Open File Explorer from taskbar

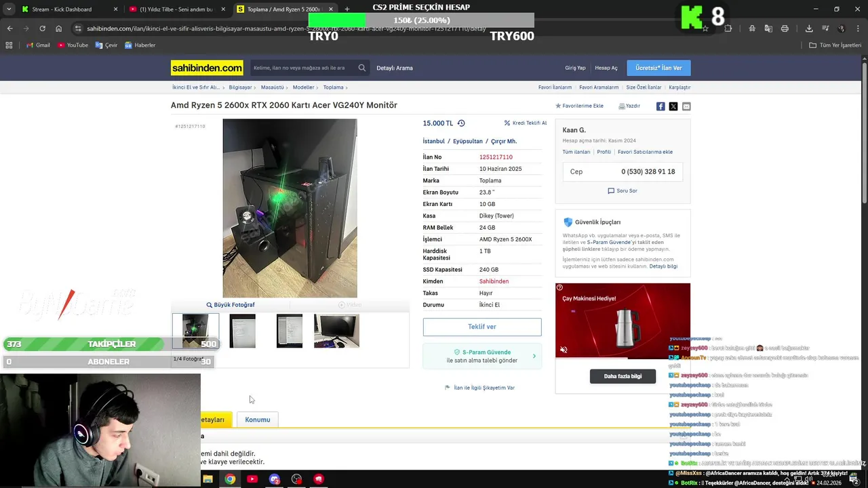click(x=208, y=479)
